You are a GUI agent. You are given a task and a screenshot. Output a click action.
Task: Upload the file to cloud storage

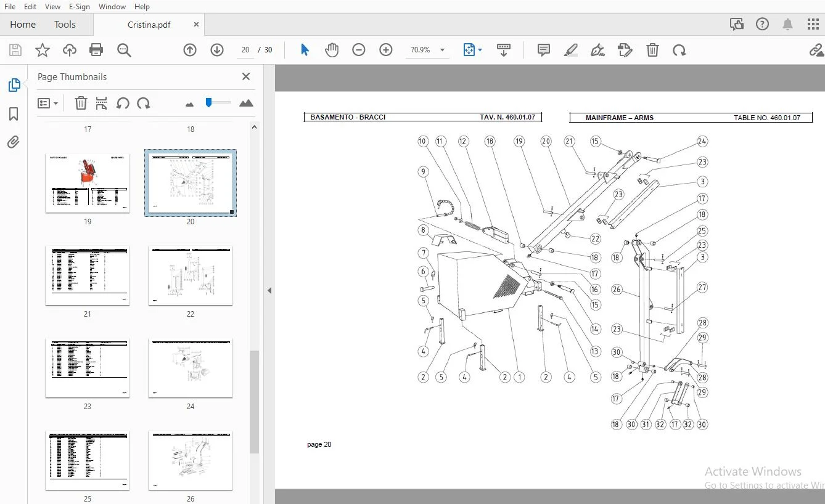coord(70,51)
